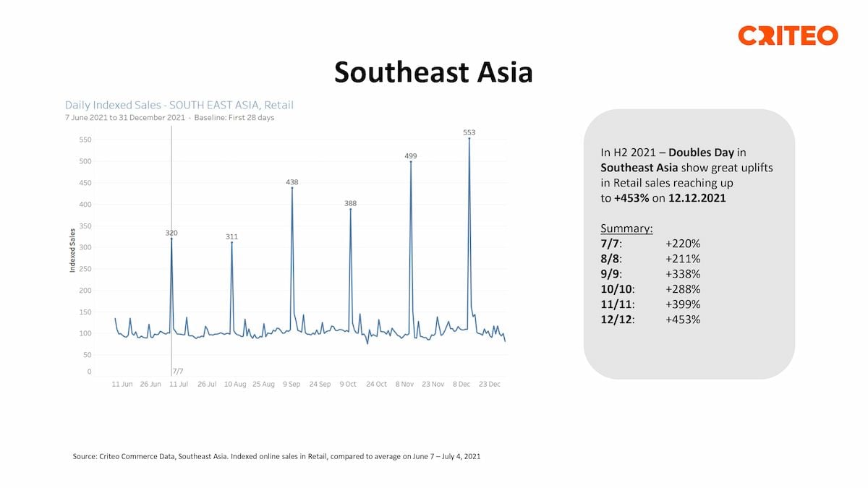Screen dimensions: 868x488
Task: Click the 9 Oct x-axis label
Action: [348, 385]
